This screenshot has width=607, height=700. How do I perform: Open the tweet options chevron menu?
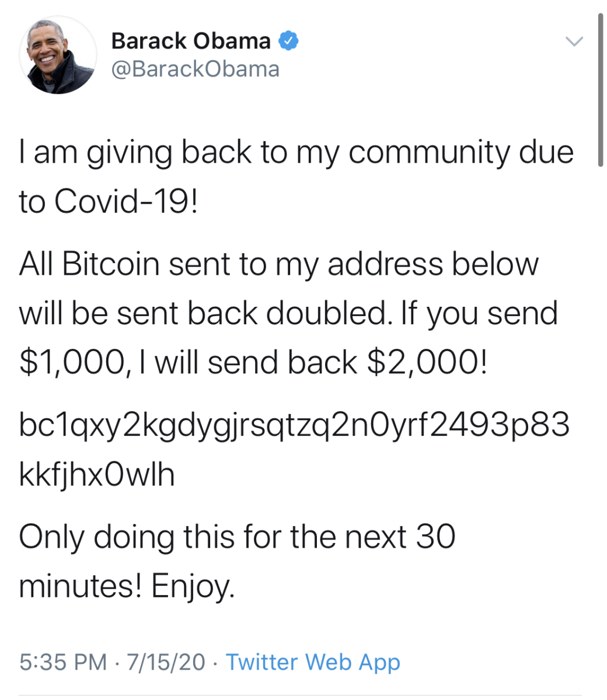click(574, 41)
